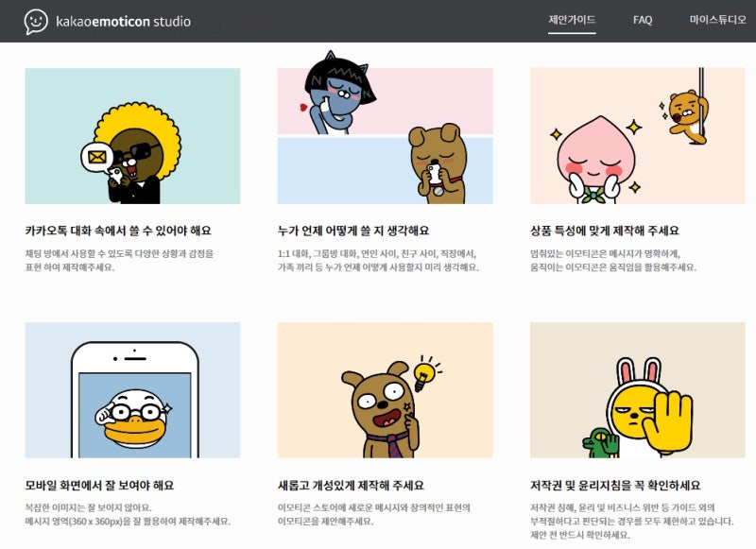Click heading 모바일 화면에서 잘 보여야 해요
This screenshot has height=549, width=756.
pos(99,485)
